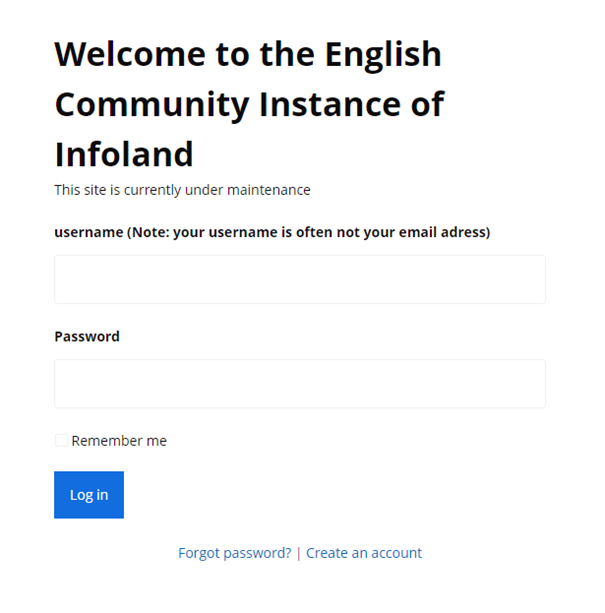Click the username input field
Screen dimensions: 605x613
coord(300,279)
